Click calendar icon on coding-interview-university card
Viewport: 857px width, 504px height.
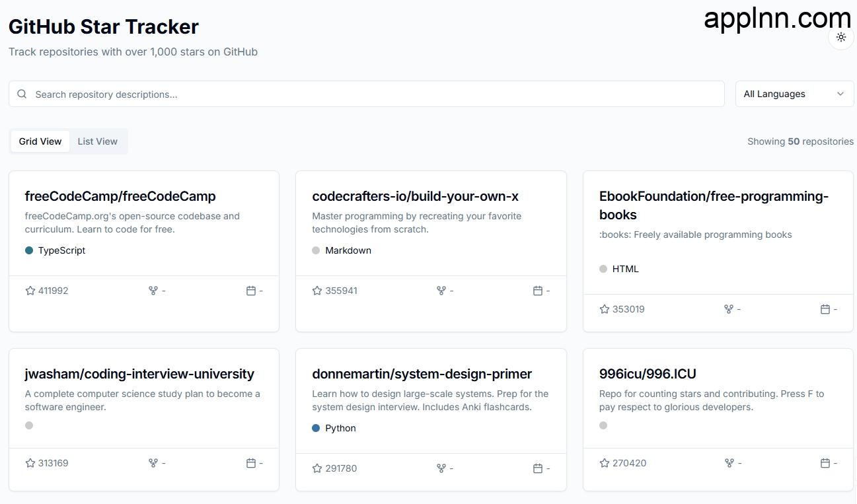(251, 463)
